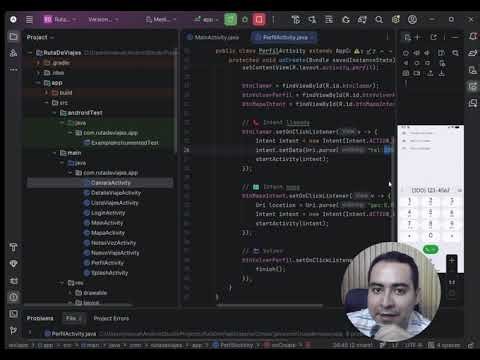This screenshot has height=360, width=480.
Task: Click emulator volume up icon
Action: coord(417,53)
